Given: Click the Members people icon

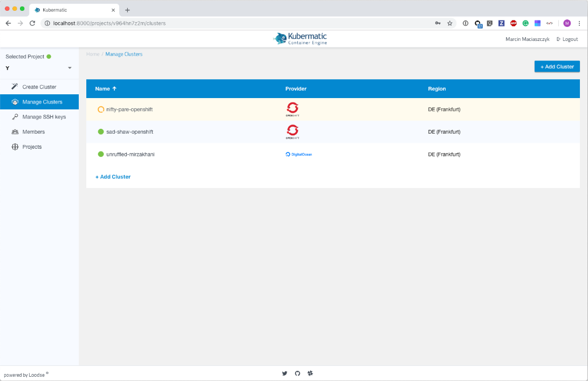Looking at the screenshot, I should [15, 131].
